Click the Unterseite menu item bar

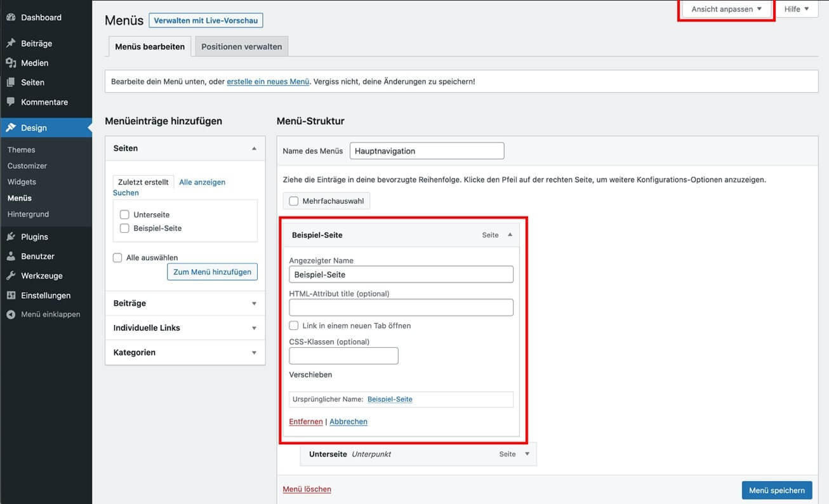[418, 454]
